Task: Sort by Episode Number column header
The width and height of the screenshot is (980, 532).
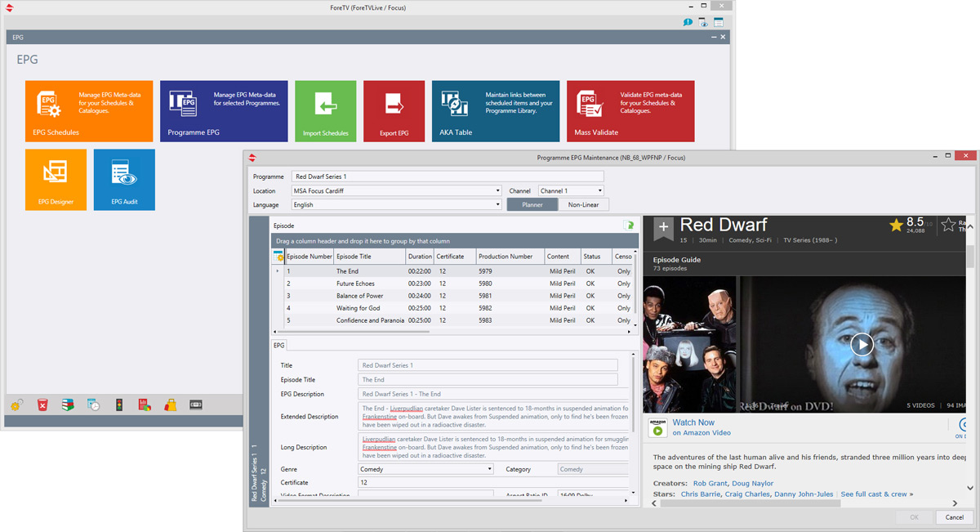Action: 310,257
